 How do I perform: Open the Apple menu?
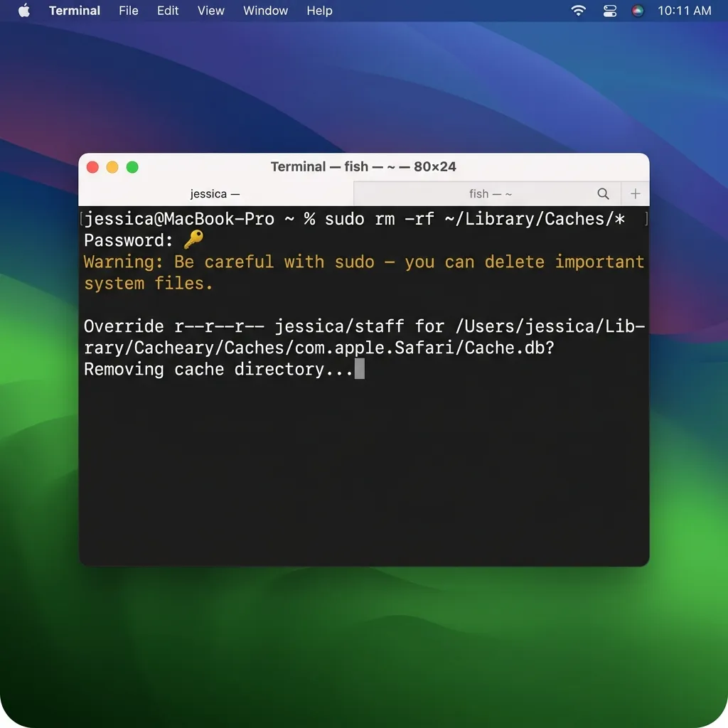pyautogui.click(x=24, y=10)
